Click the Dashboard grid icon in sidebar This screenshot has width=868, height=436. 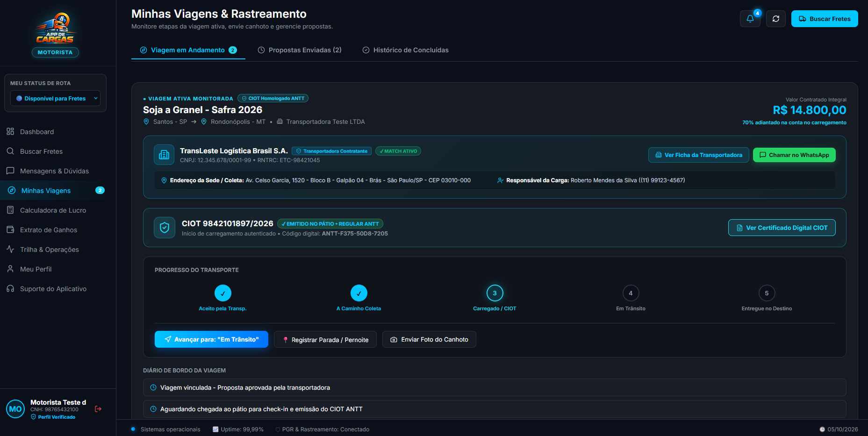point(10,132)
